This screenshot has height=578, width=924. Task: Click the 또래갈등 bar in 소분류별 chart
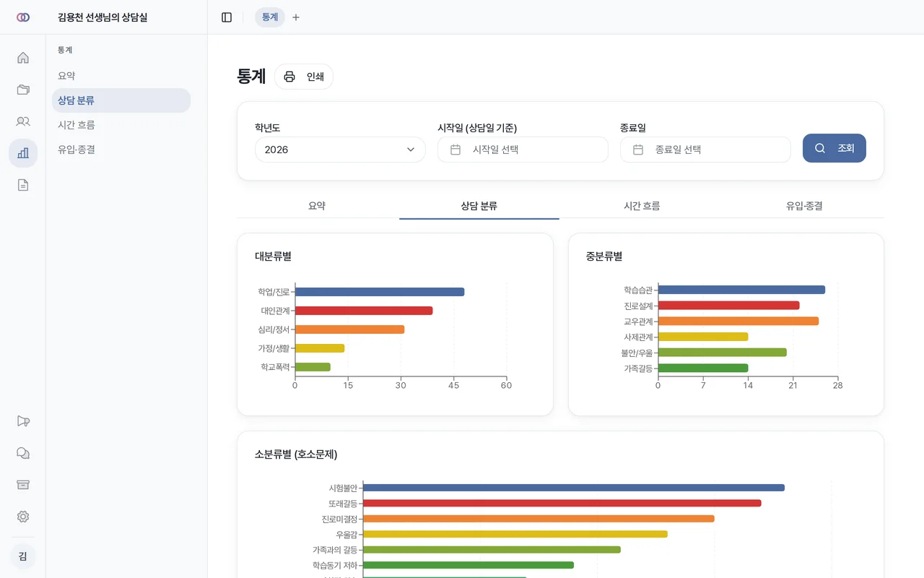[562, 503]
